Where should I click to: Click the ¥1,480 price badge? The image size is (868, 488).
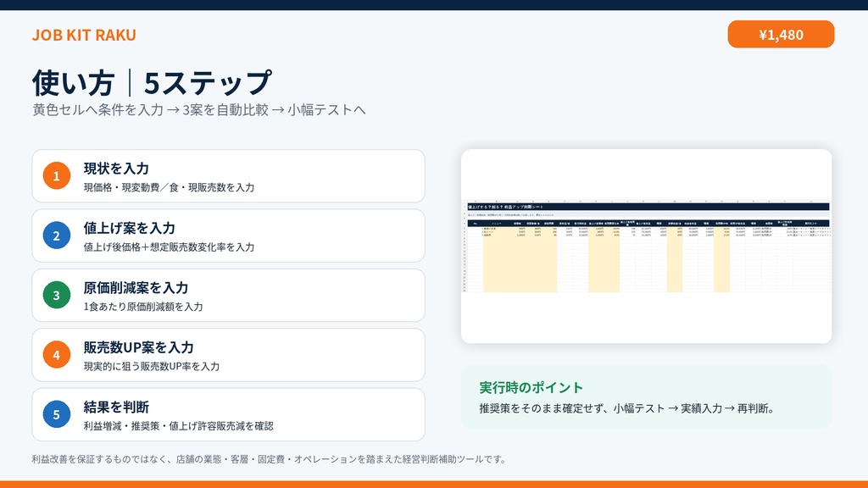pos(781,34)
